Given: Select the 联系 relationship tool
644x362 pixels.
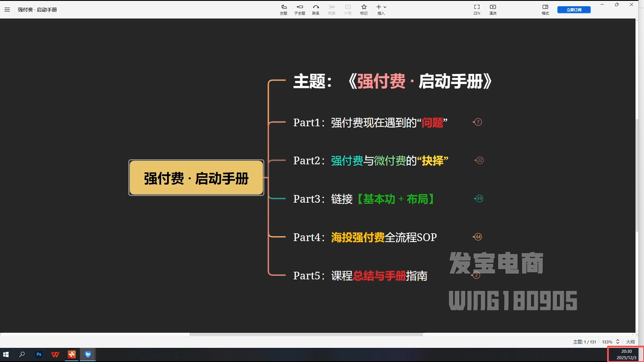Looking at the screenshot, I should [316, 9].
